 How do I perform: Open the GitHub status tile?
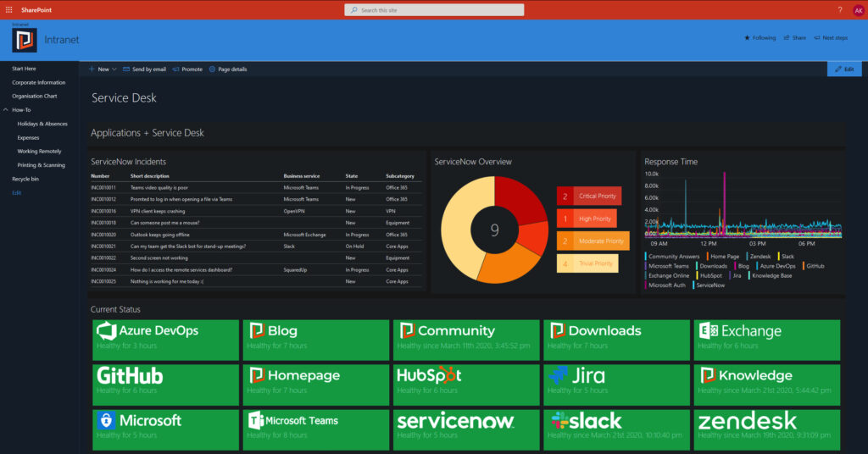tap(165, 385)
